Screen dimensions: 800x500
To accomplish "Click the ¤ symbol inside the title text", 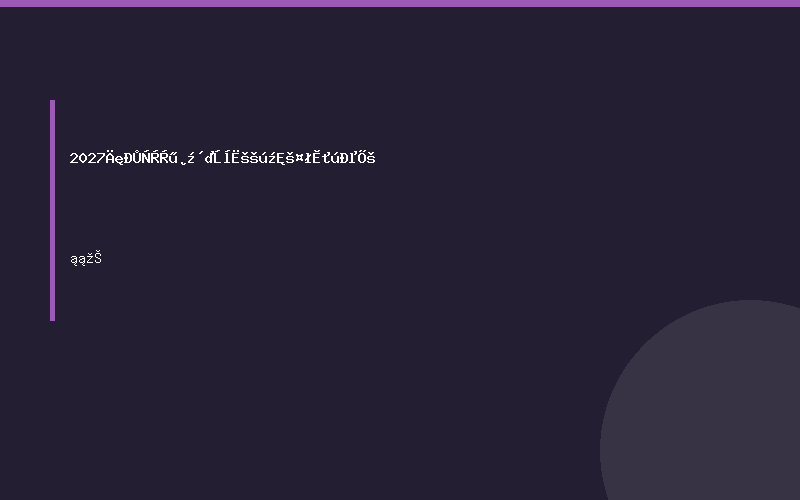I will point(299,159).
